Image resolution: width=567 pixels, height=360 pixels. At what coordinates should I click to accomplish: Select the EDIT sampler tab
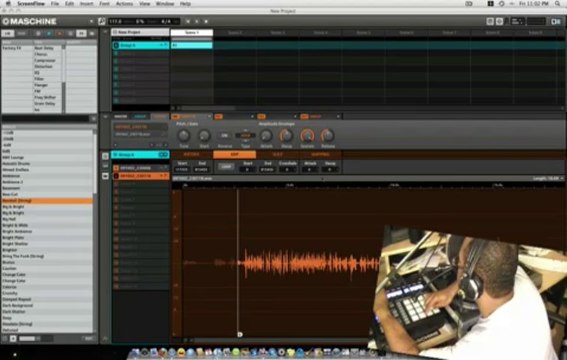coord(234,155)
